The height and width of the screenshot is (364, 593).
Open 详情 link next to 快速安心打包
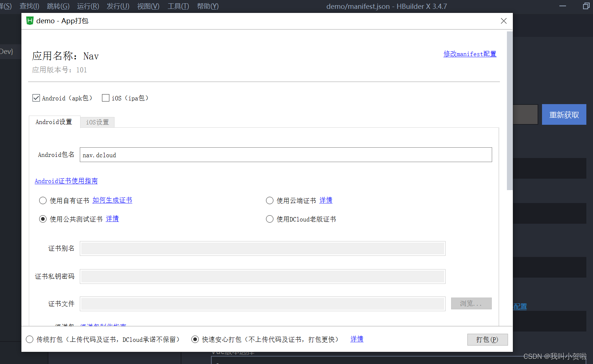pyautogui.click(x=357, y=339)
